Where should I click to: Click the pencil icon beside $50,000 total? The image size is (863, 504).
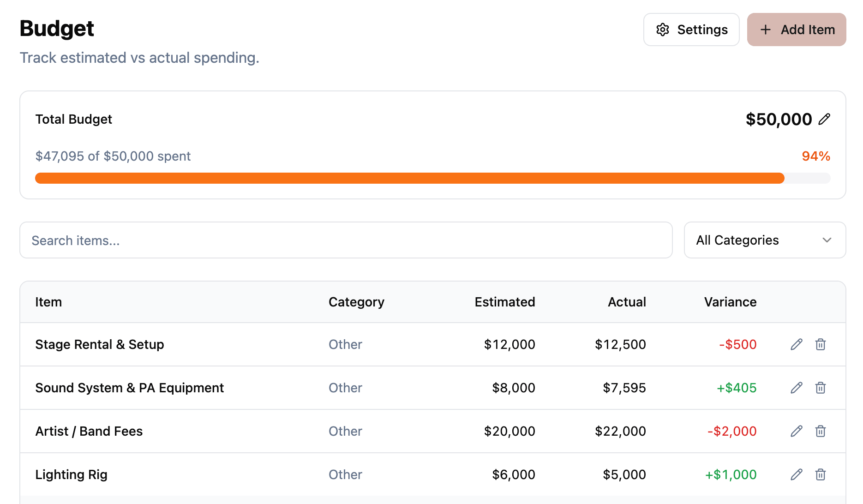point(825,119)
